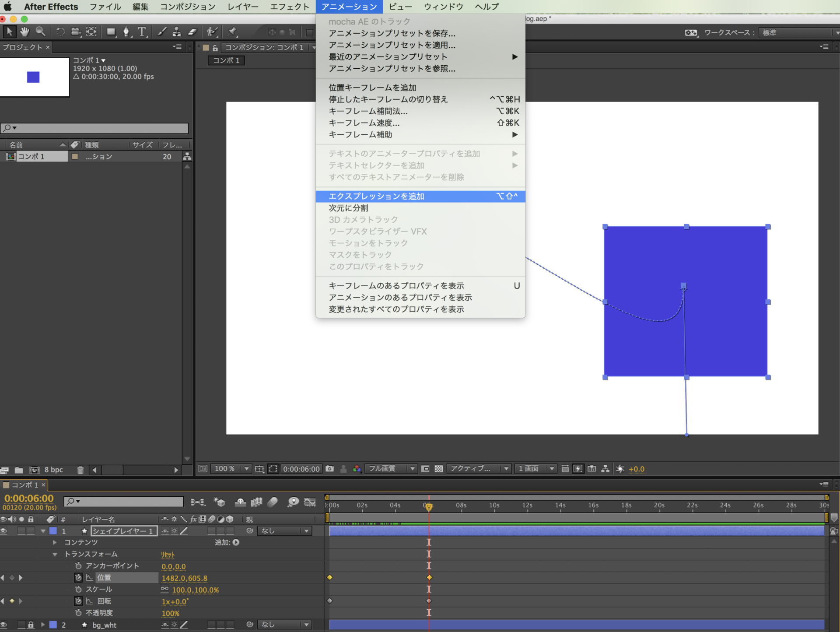Select the Rectangle shape tool
The image size is (840, 632).
pos(111,32)
